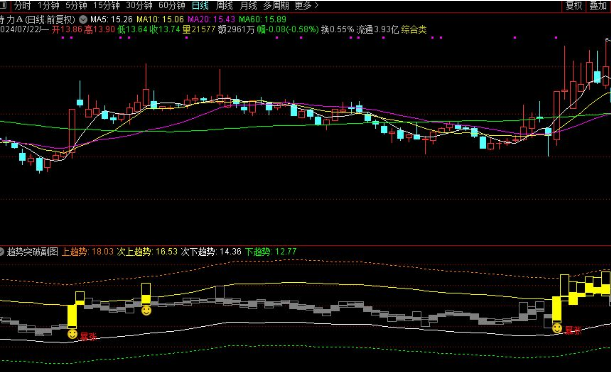Switch to the 周线 weekly chart
The height and width of the screenshot is (372, 611).
tap(224, 5)
